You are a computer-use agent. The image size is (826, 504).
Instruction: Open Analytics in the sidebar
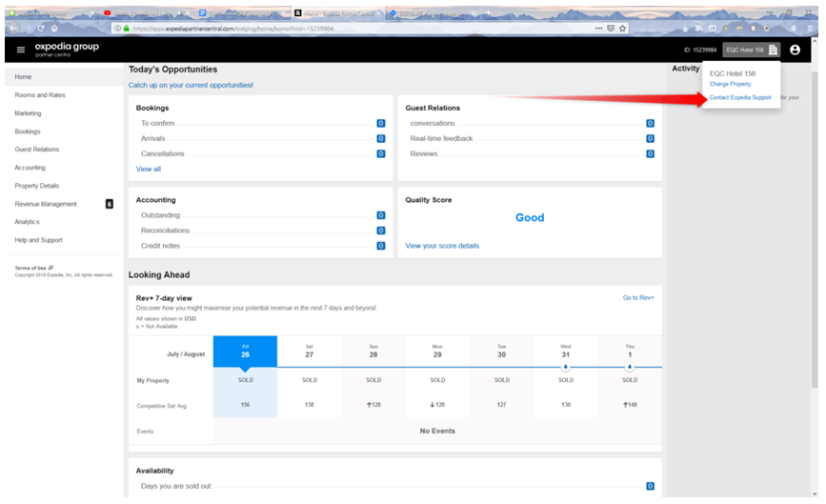tap(27, 222)
